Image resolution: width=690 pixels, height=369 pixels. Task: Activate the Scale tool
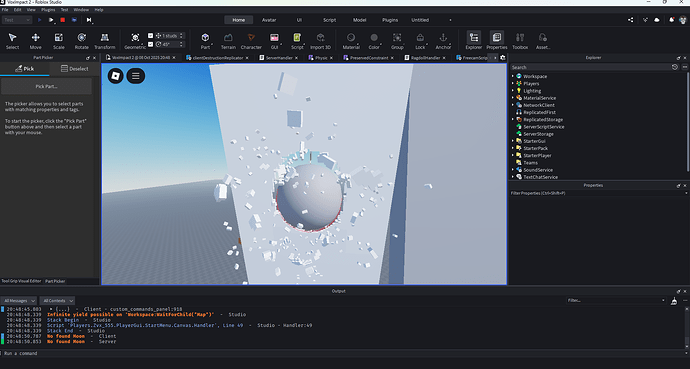click(x=59, y=41)
